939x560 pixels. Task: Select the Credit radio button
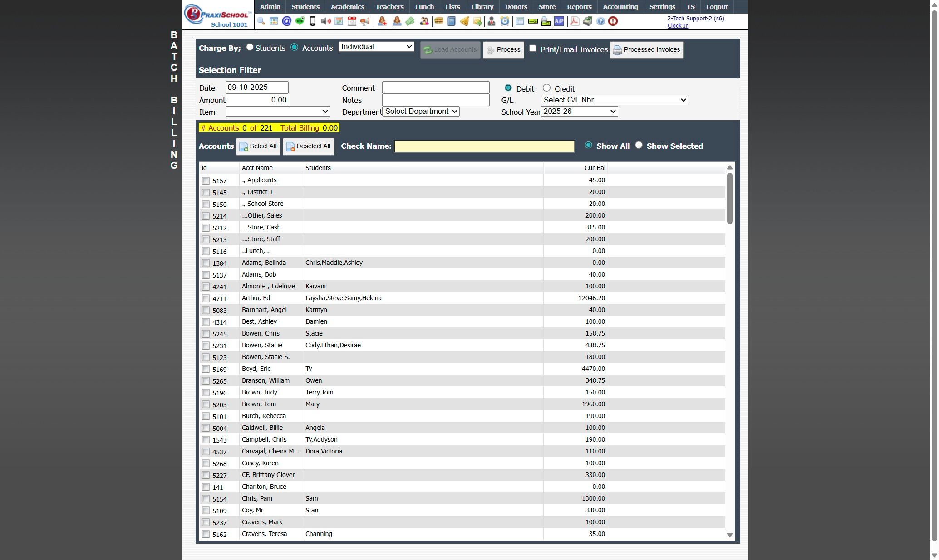pyautogui.click(x=546, y=88)
